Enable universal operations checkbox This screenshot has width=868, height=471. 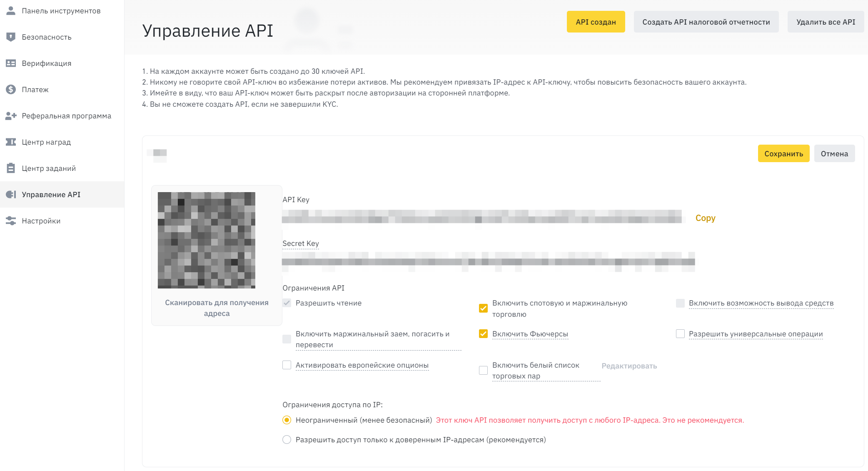[680, 333]
